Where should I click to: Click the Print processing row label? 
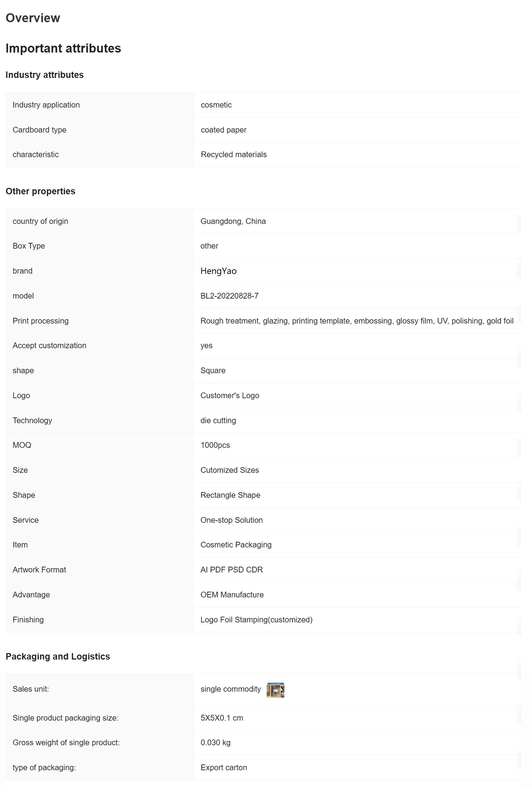(x=41, y=321)
